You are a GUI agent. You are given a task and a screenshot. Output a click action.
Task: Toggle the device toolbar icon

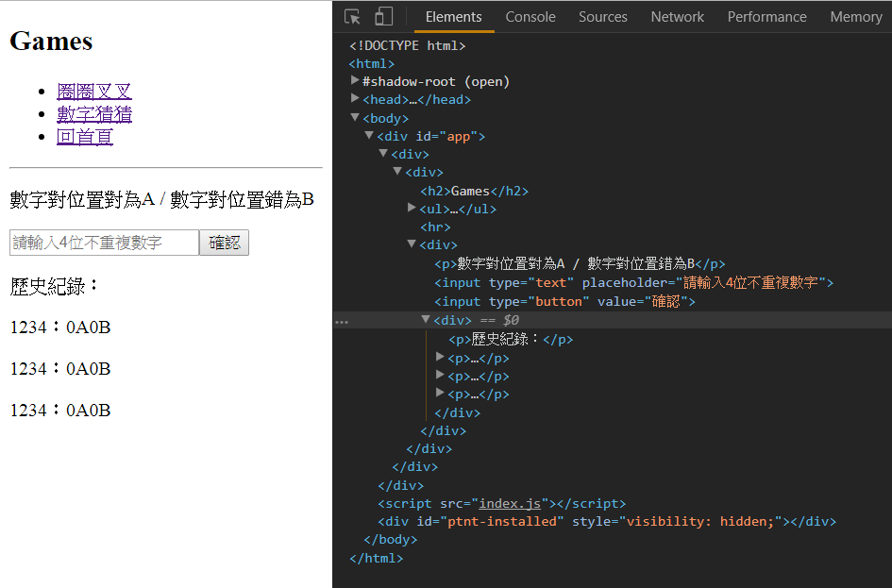[383, 16]
